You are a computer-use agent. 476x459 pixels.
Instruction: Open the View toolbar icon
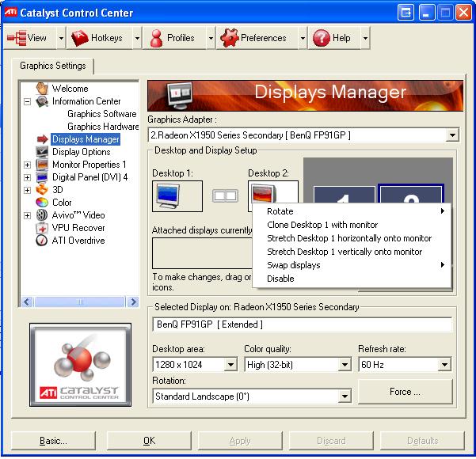pos(17,38)
